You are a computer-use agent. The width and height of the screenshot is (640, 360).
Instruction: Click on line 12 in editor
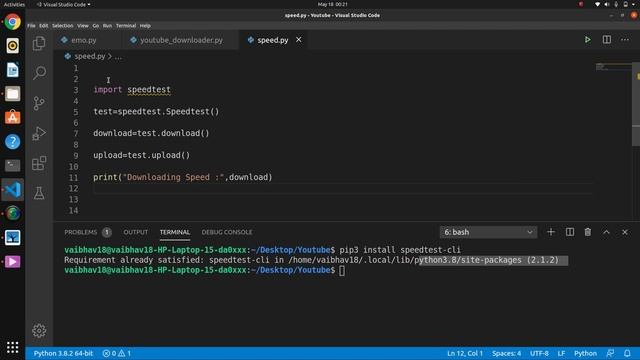click(343, 188)
